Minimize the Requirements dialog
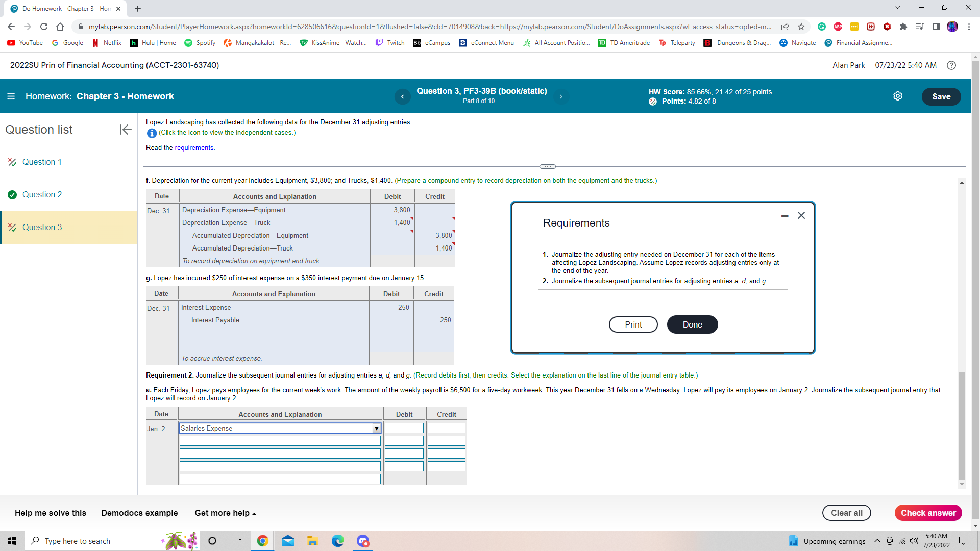Screen dimensions: 980x551 point(785,216)
